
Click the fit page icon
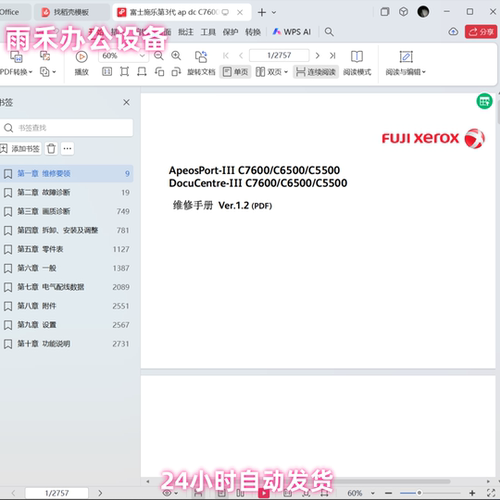coord(124,72)
